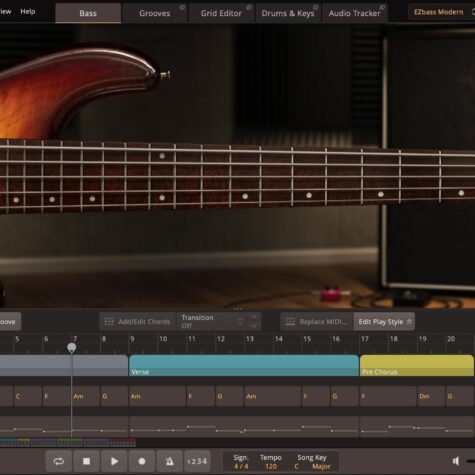Select the G chord block at bar 8

point(114,396)
